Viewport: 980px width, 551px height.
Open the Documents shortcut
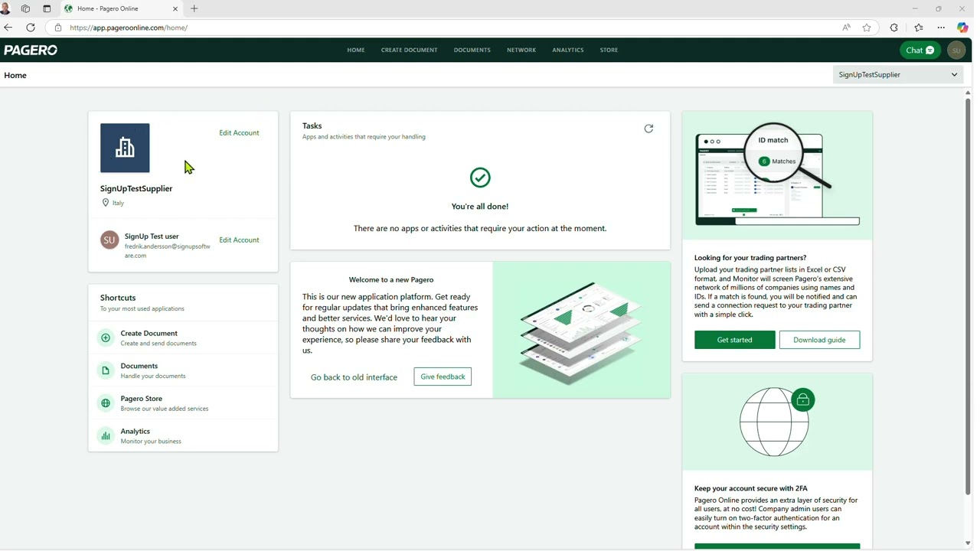[x=183, y=370]
